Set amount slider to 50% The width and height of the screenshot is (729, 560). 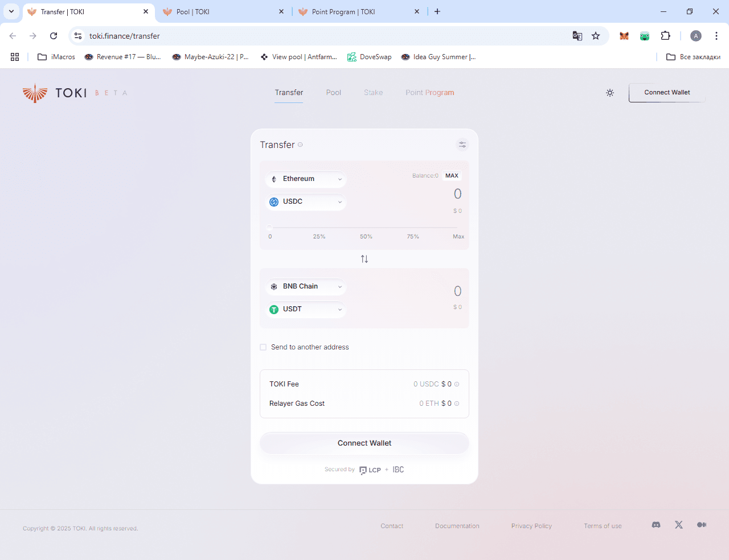point(366,237)
